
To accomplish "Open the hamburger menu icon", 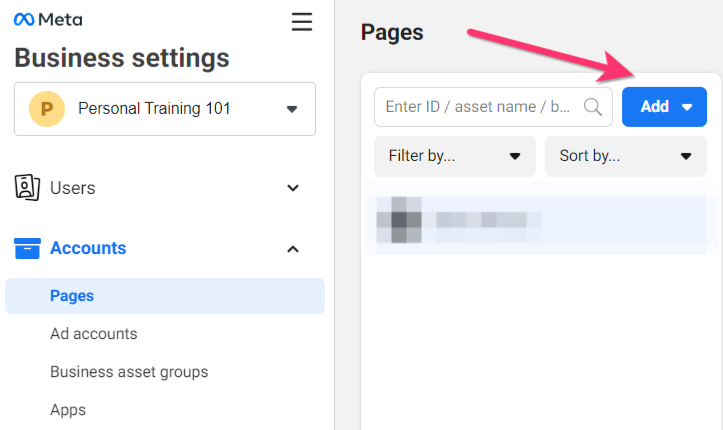I will pos(302,22).
